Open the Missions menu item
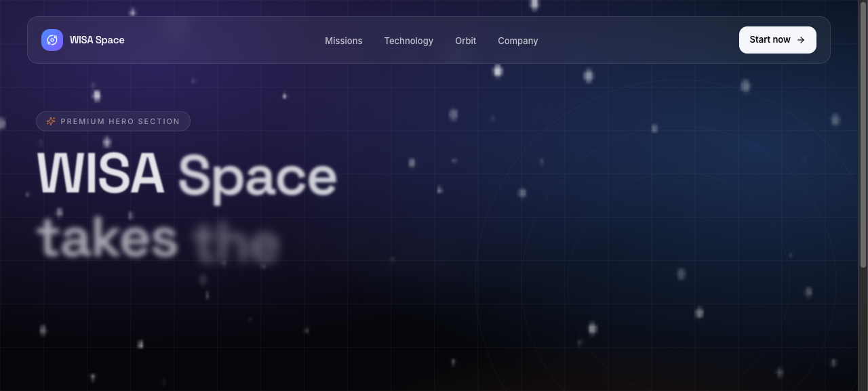This screenshot has width=868, height=391. (x=344, y=41)
